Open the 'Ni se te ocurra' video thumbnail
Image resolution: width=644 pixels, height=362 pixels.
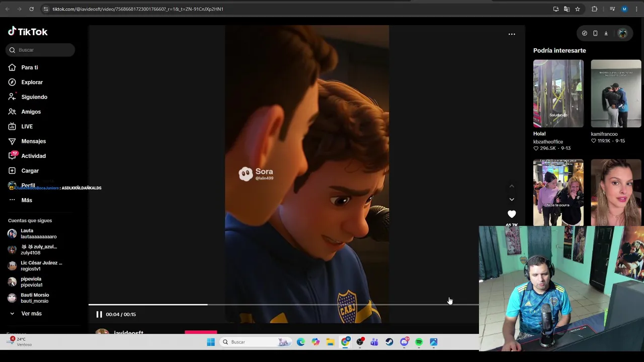558,193
